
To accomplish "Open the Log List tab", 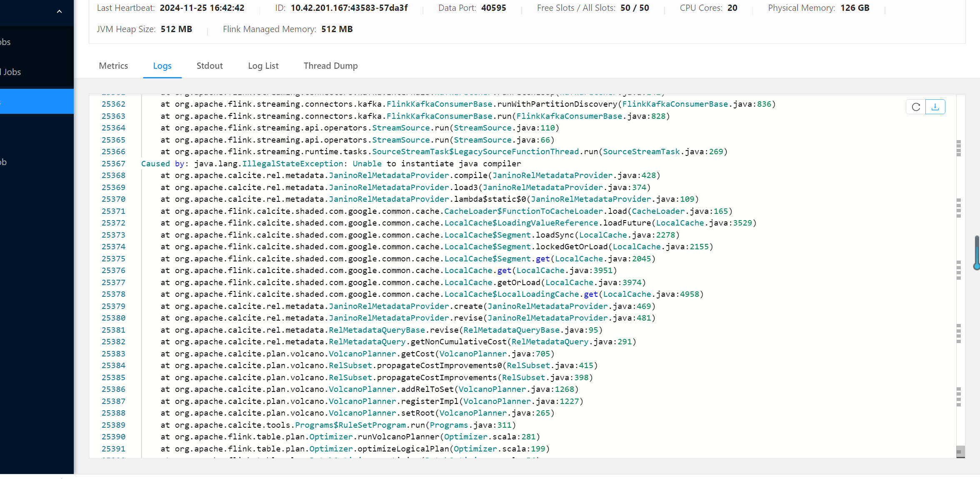I will tap(263, 66).
